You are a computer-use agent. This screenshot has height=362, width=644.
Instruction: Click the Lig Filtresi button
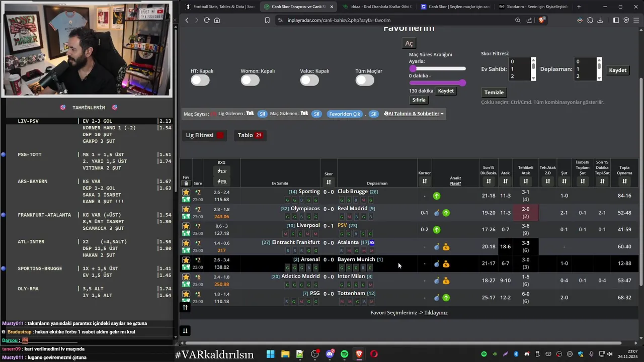pos(205,135)
